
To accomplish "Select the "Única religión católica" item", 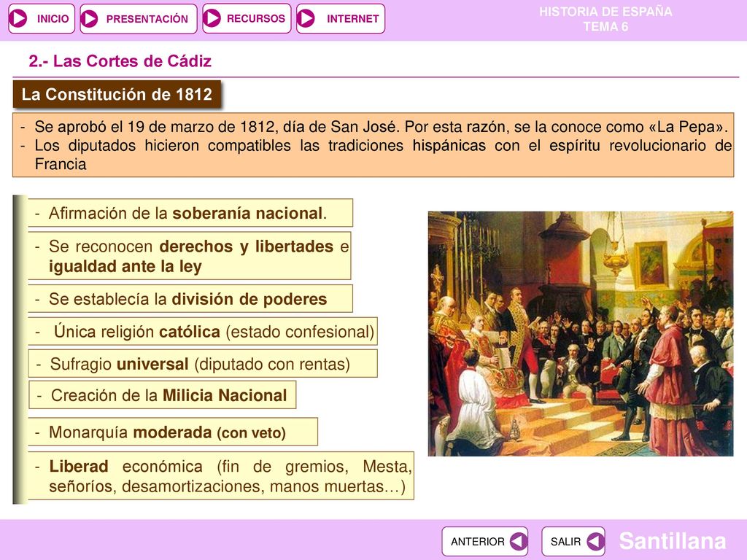I will [203, 332].
